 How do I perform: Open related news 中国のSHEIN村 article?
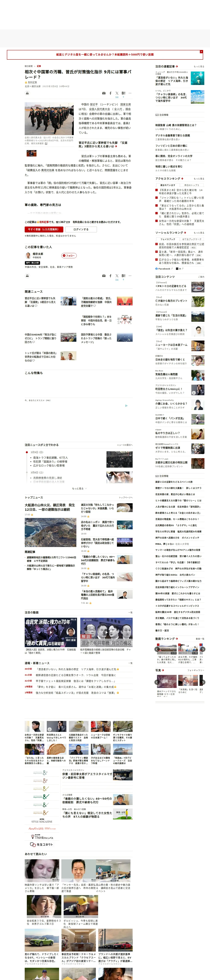[x=40, y=339]
